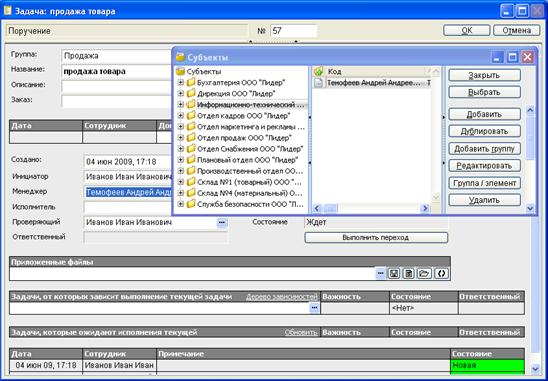Click the Код column header icon
This screenshot has height=381, width=548.
(318, 72)
